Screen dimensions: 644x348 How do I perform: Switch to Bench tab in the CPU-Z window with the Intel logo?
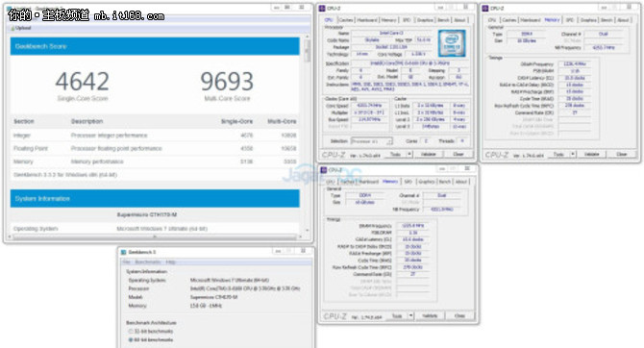tap(443, 20)
